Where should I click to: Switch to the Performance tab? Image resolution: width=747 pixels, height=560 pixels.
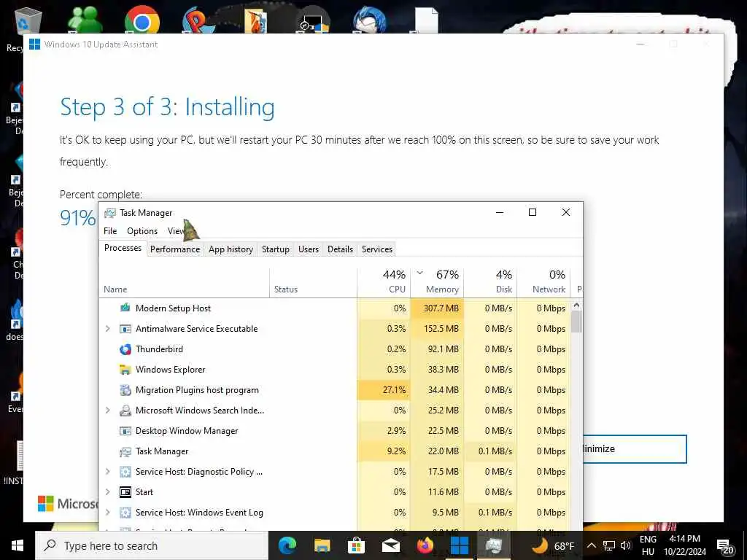click(175, 249)
